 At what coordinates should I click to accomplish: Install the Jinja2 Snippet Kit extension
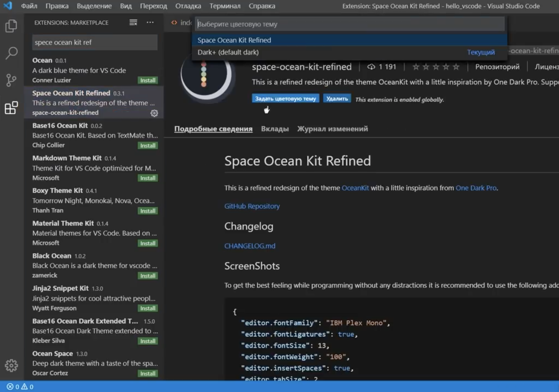click(x=148, y=308)
